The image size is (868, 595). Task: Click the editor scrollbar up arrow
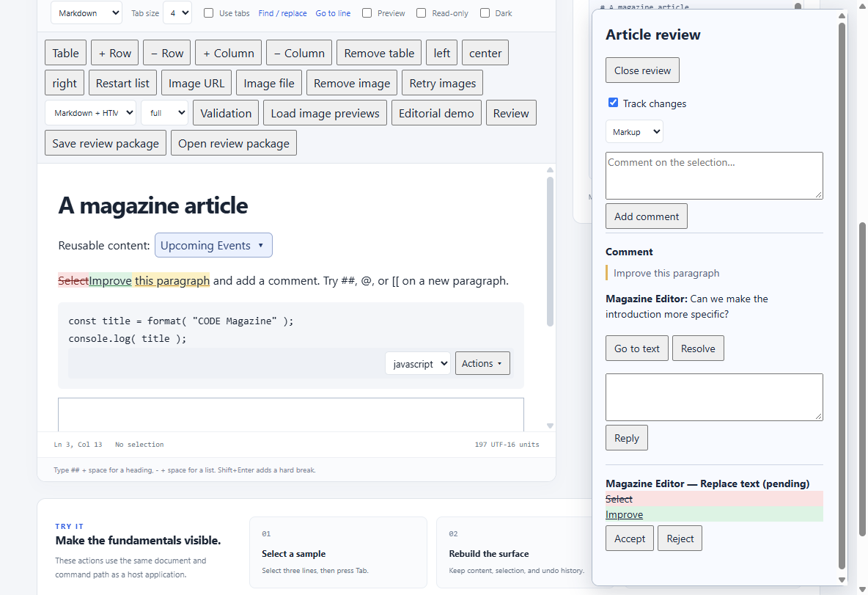(550, 170)
